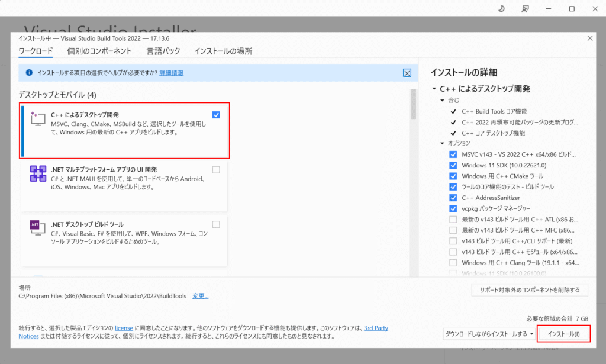Enable C++ MFC for v143 build tools
Screen dimensions: 606x364
(453, 230)
